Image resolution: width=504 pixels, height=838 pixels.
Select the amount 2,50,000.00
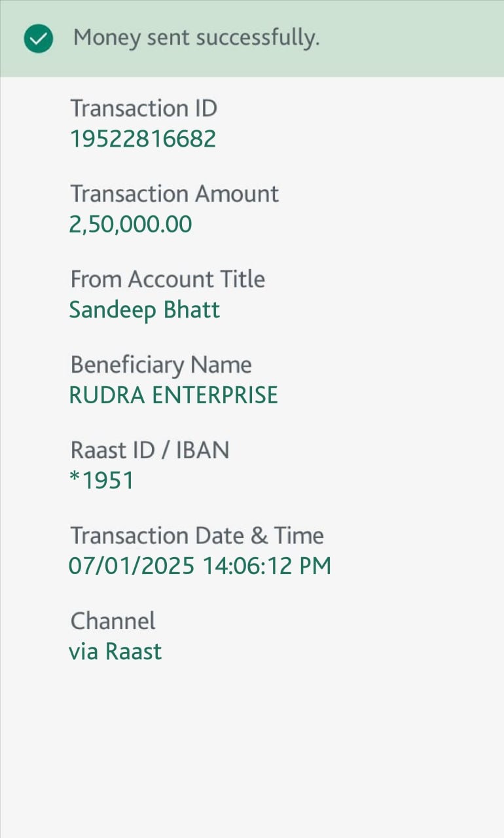[x=131, y=225]
